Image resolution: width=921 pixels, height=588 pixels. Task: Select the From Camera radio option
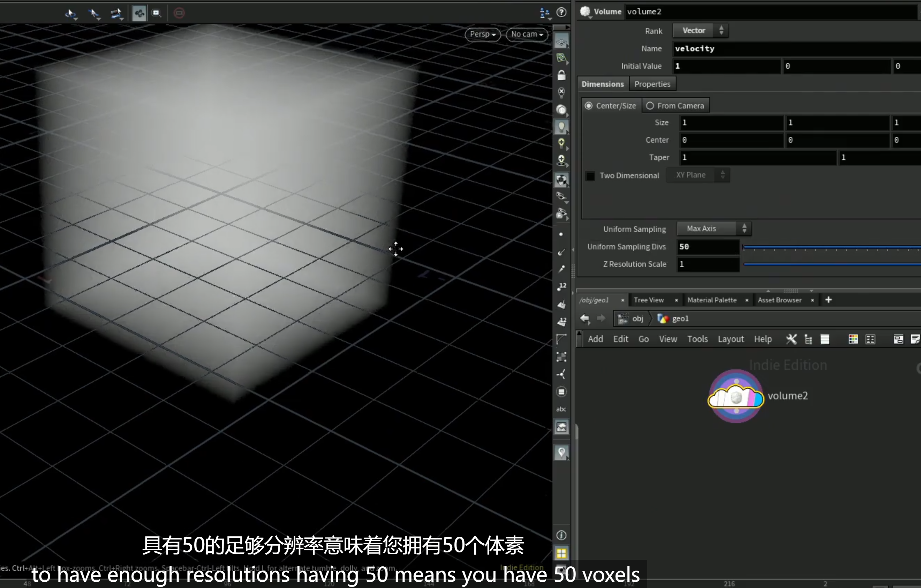pyautogui.click(x=650, y=106)
